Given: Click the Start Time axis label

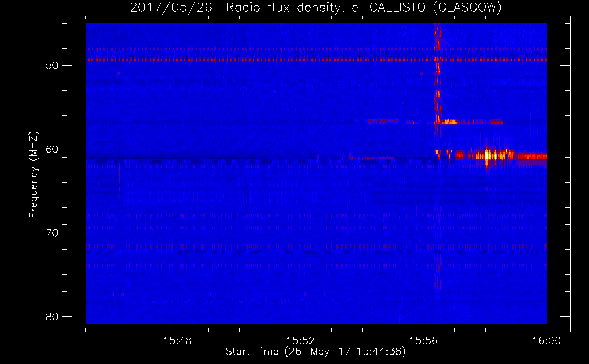Looking at the screenshot, I should tap(316, 352).
